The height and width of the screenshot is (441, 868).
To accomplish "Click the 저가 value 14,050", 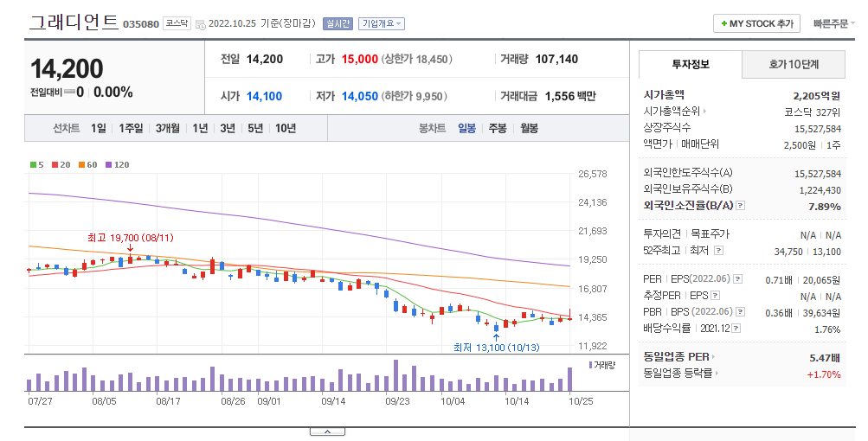I will click(360, 96).
